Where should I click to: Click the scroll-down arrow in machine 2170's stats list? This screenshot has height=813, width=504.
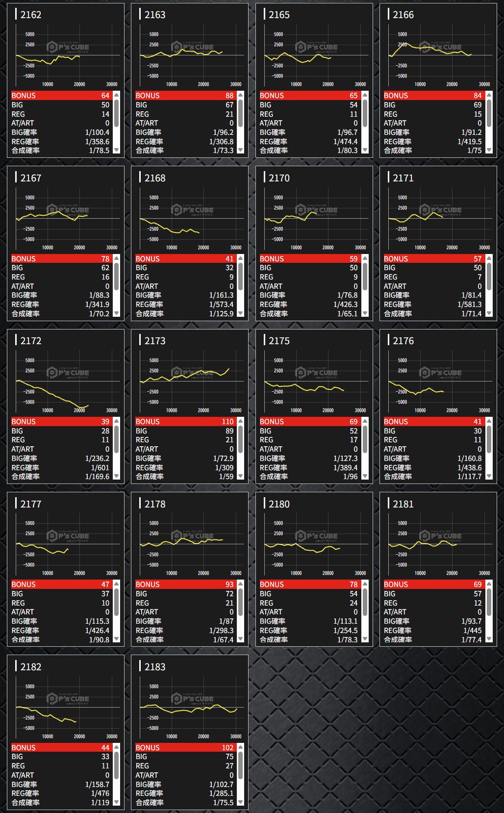click(365, 313)
